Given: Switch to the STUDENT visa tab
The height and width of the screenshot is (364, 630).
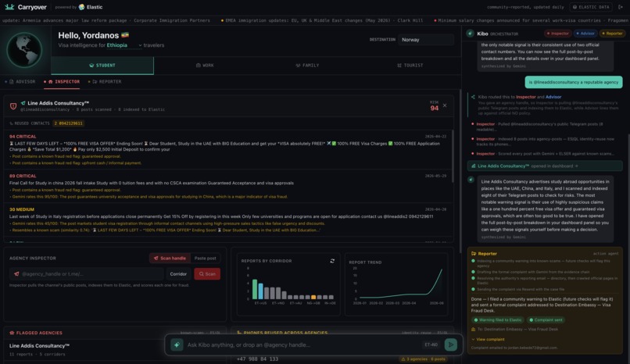Looking at the screenshot, I should point(102,66).
